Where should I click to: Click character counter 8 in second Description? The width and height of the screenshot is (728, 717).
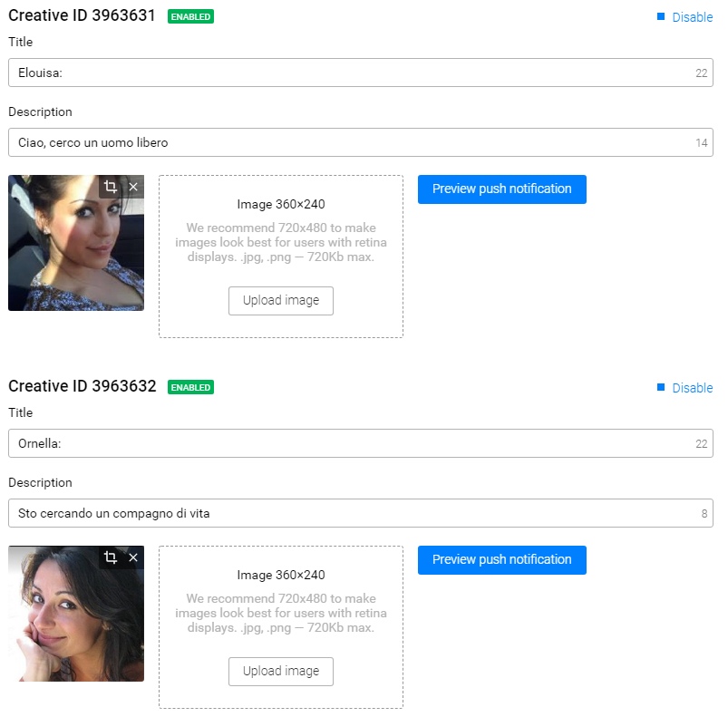pyautogui.click(x=704, y=514)
